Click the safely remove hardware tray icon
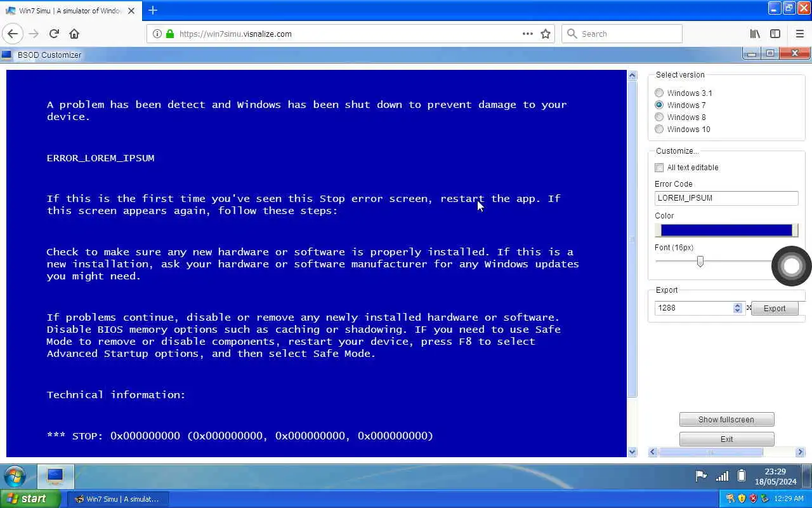Screen dimensions: 812x508 [764, 498]
